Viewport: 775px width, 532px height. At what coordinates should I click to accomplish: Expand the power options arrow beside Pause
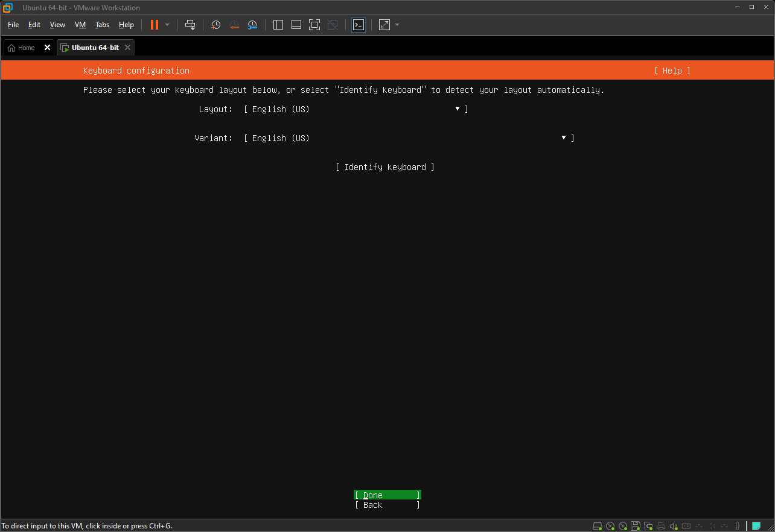point(167,25)
